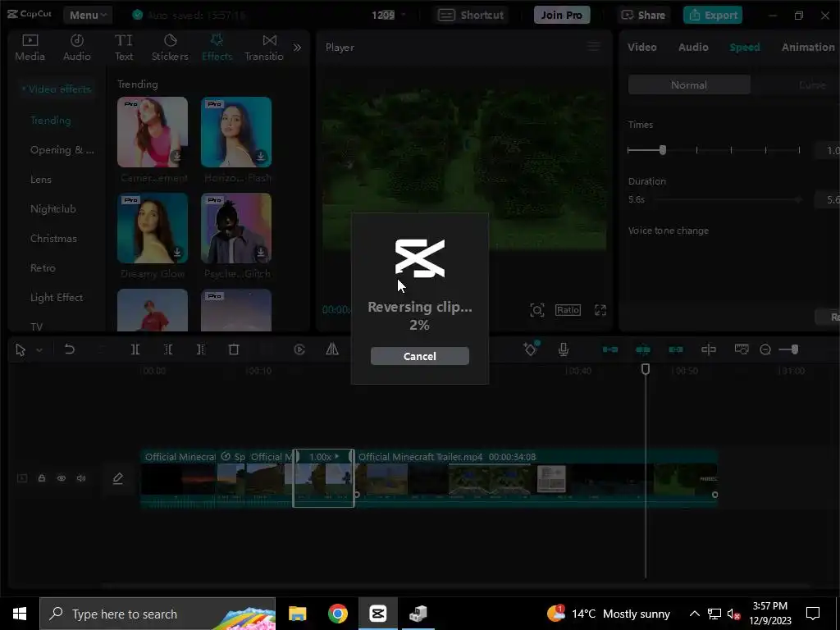Select the pointer tool in timeline toolbar
The height and width of the screenshot is (630, 840).
pos(21,349)
